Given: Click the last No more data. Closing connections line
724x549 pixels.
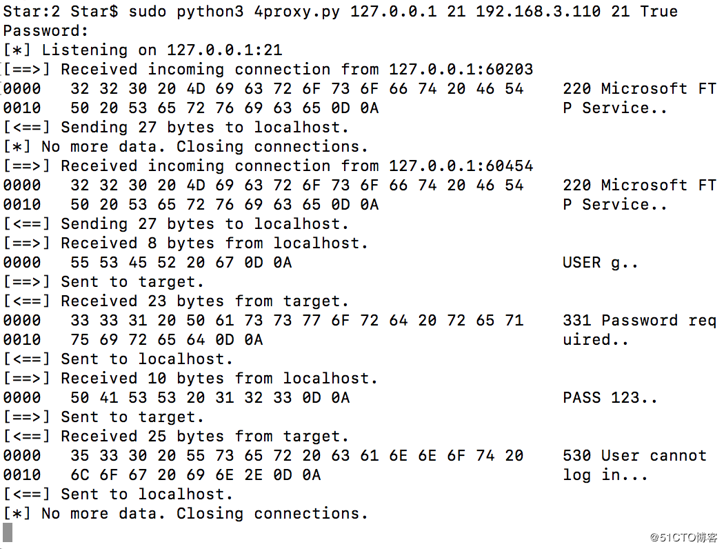Looking at the screenshot, I should (x=186, y=513).
